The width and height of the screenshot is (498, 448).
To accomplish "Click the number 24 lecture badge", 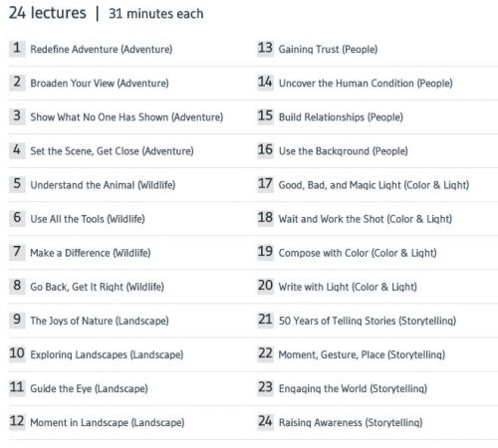I will click(265, 422).
